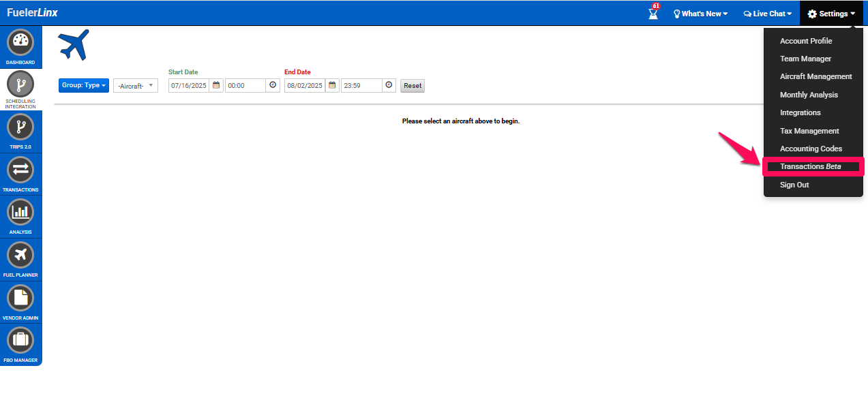The width and height of the screenshot is (868, 398).
Task: Open Vendor Admin document icon
Action: pos(20,298)
